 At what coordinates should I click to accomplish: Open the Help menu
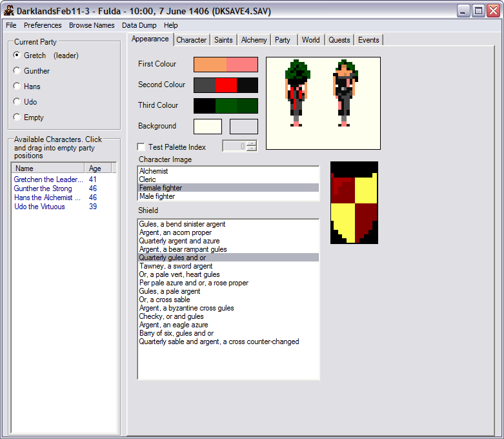(x=170, y=25)
